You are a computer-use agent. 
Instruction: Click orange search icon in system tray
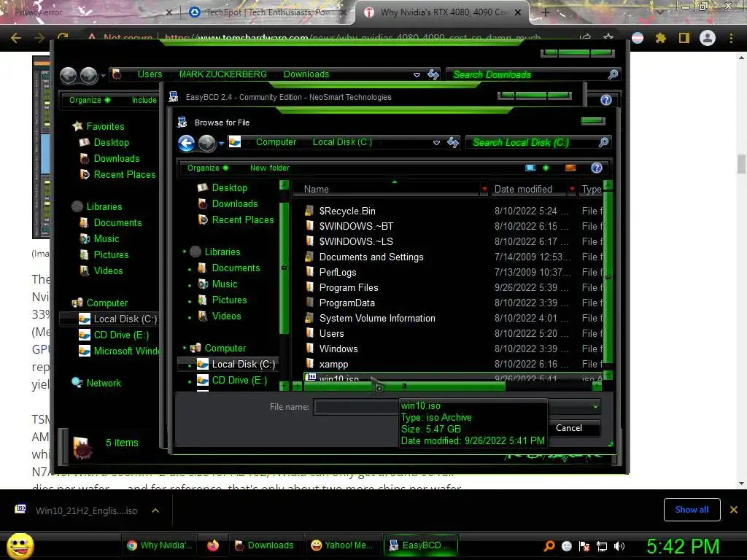pyautogui.click(x=549, y=545)
